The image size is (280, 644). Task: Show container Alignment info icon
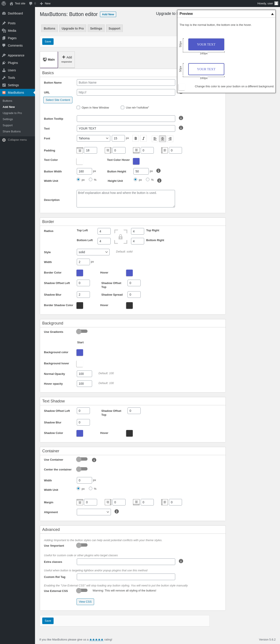pos(117,511)
